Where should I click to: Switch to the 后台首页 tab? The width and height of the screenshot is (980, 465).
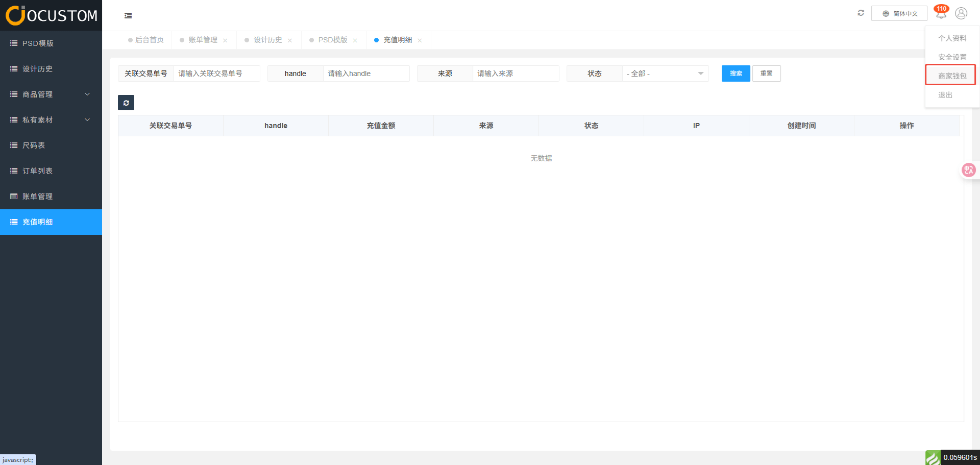(149, 40)
